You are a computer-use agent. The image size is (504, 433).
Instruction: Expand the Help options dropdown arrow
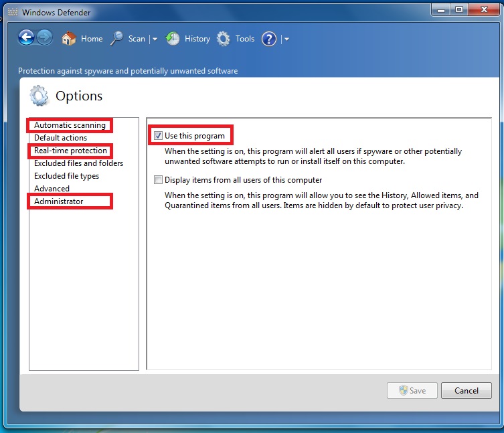click(286, 39)
